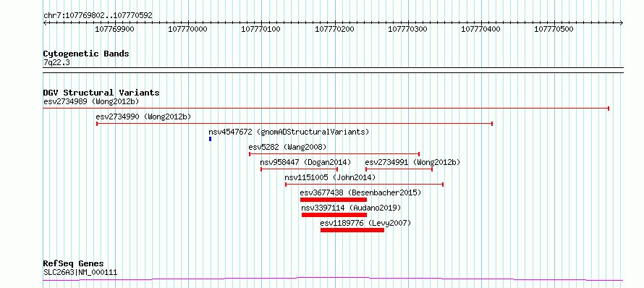Click the thick red esv3677438 bar
The width and height of the screenshot is (644, 288).
[x=334, y=200]
